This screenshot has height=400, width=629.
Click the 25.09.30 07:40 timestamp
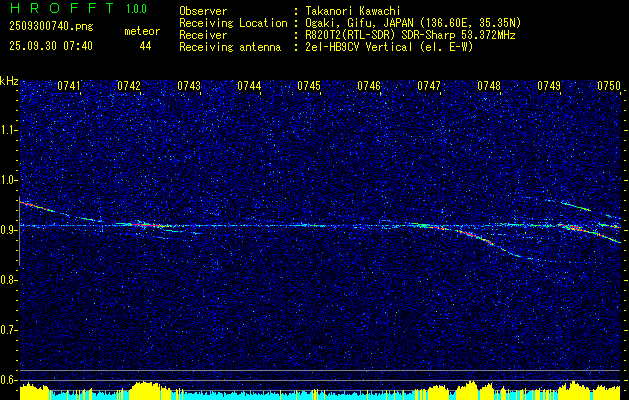[x=49, y=46]
